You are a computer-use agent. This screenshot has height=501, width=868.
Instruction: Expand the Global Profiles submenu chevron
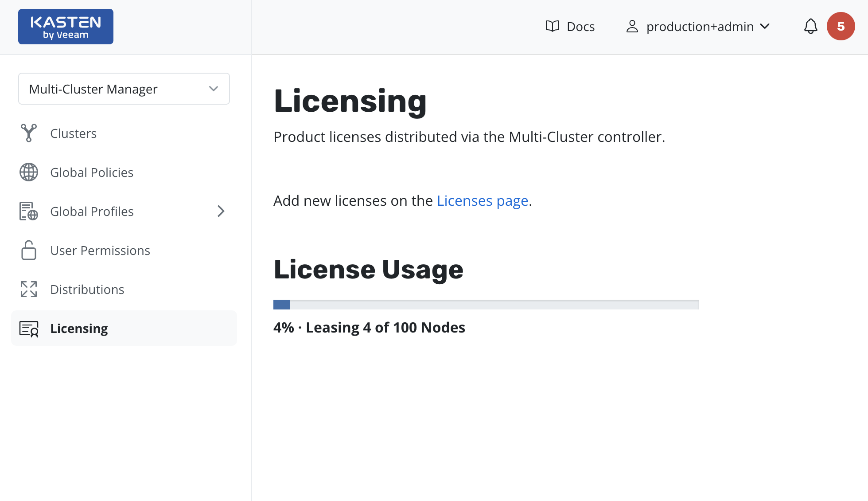click(x=221, y=211)
